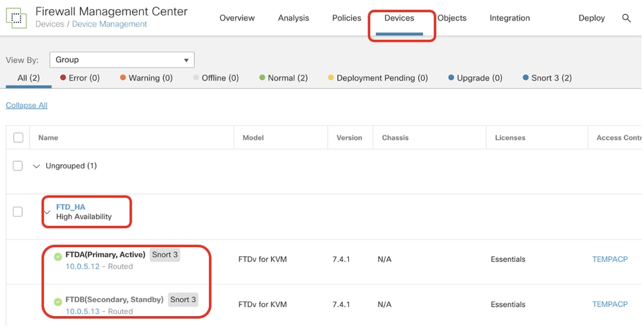
Task: Open the Devices menu
Action: click(x=399, y=18)
